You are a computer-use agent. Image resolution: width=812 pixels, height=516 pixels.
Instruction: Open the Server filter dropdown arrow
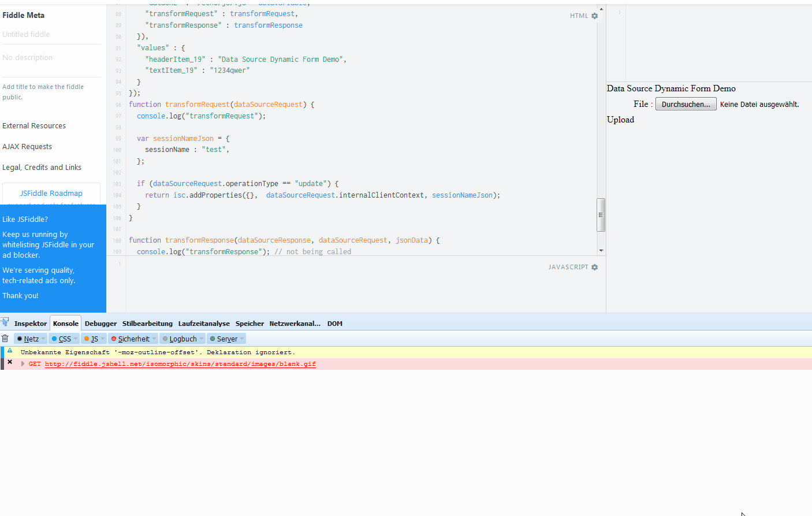(242, 339)
